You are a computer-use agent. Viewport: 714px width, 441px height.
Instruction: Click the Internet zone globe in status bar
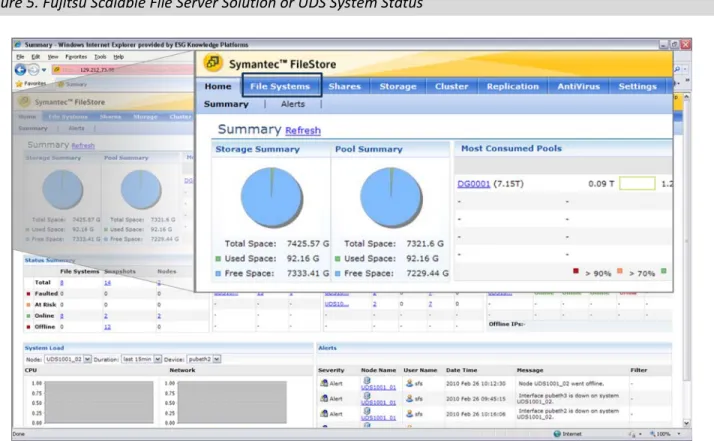(x=556, y=434)
